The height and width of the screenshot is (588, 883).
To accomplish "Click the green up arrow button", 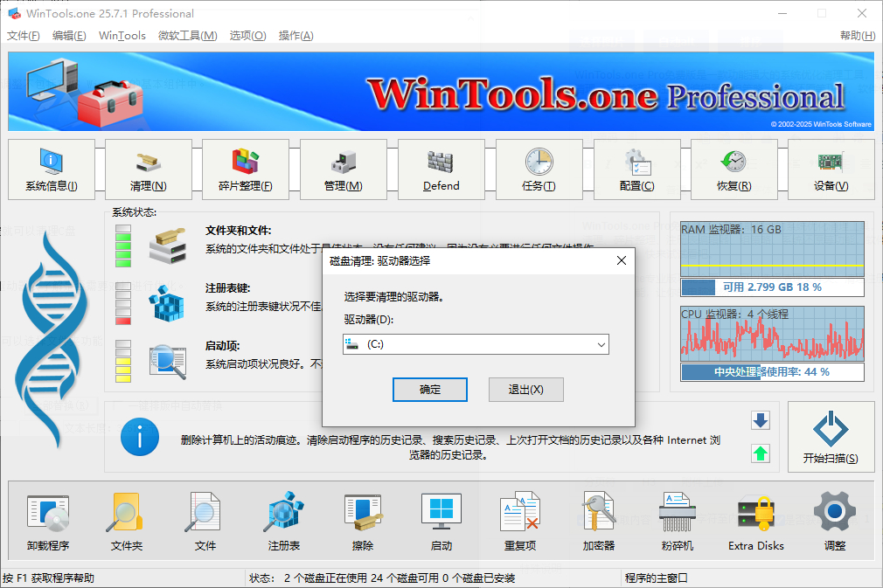I will pyautogui.click(x=759, y=454).
